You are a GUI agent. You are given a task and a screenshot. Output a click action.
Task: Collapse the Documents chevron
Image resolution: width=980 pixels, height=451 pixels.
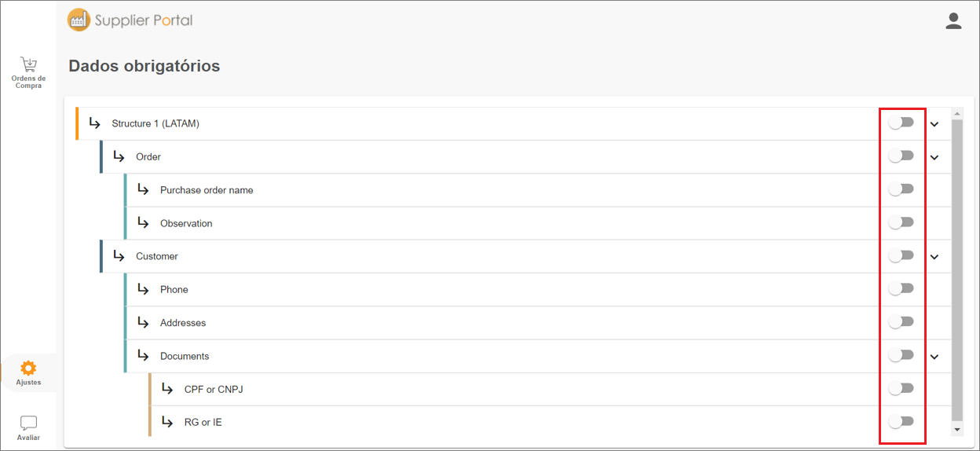point(934,357)
